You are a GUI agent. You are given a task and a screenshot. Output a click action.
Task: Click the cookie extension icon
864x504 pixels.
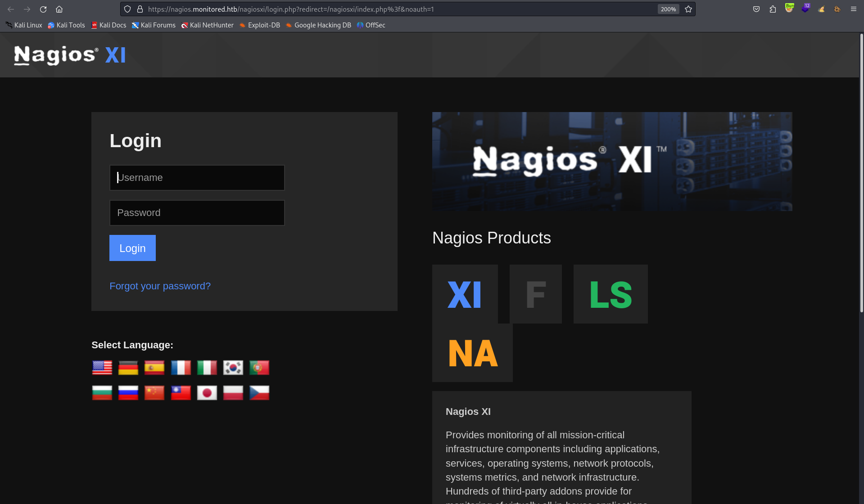[837, 9]
